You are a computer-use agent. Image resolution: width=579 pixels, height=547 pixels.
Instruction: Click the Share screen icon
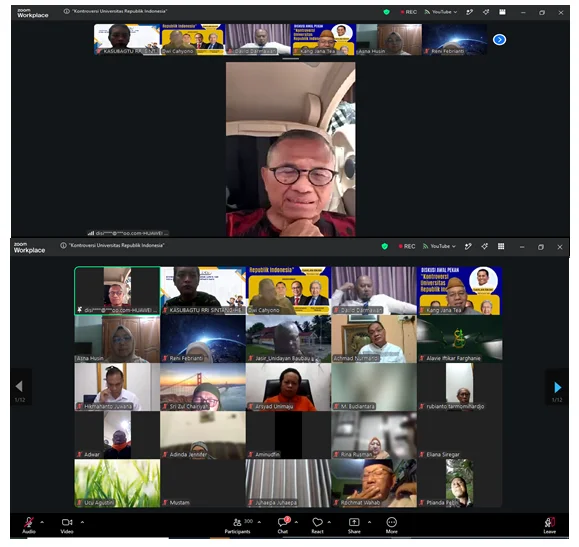point(354,522)
